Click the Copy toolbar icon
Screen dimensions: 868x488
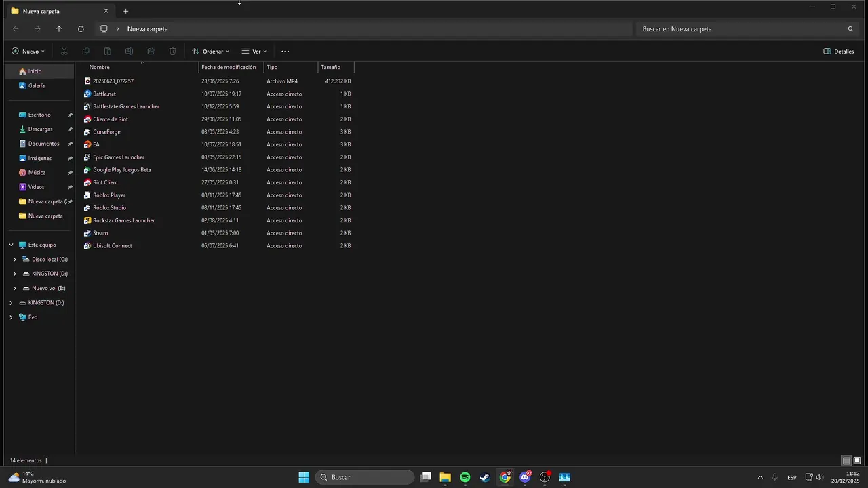(86, 52)
